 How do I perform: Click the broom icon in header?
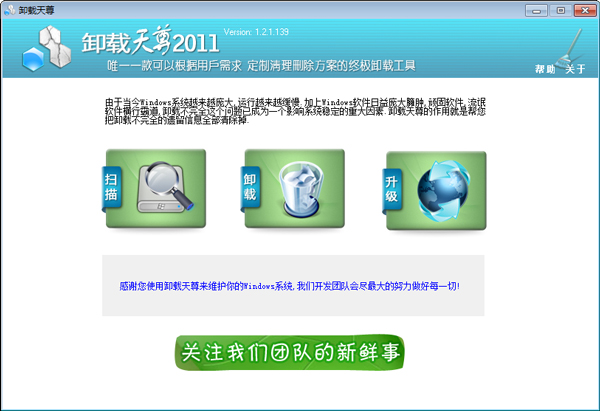coord(569,50)
